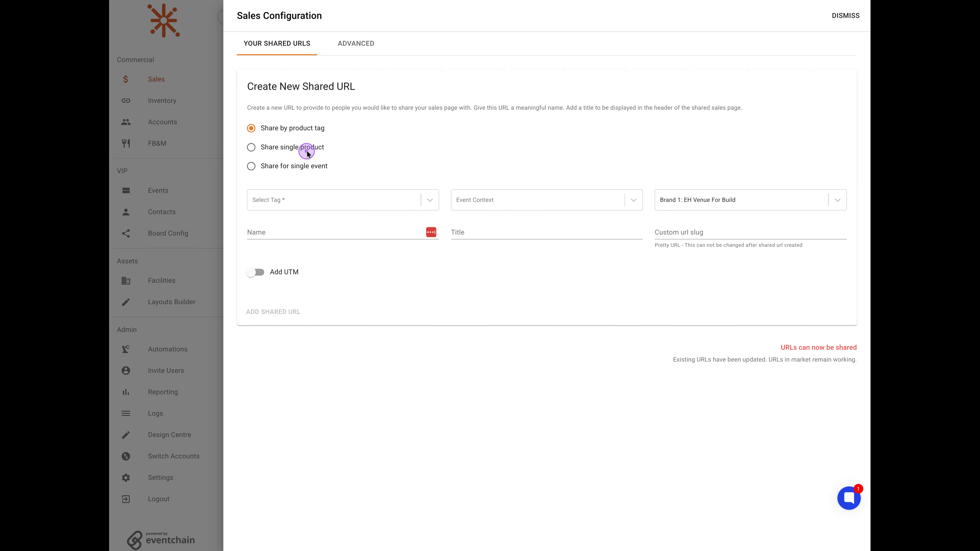Open the chat bubble widget
The image size is (980, 551).
(x=849, y=498)
